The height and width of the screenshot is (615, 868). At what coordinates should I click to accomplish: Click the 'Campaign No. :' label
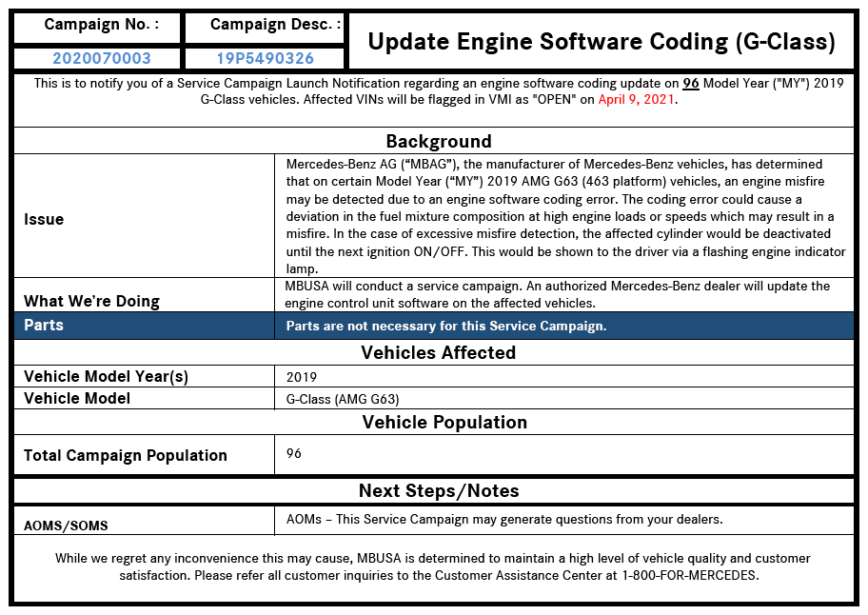(101, 25)
